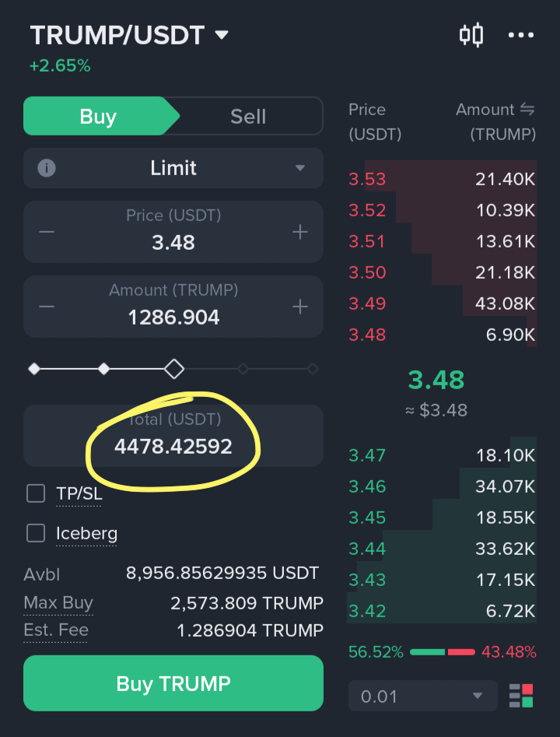Set slider to 100% marker
Image resolution: width=560 pixels, height=737 pixels.
[313, 369]
